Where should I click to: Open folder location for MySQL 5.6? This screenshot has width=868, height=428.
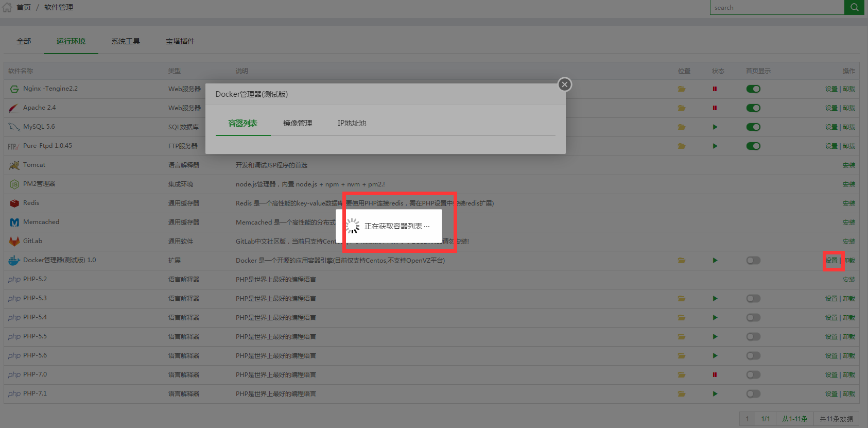pos(682,127)
